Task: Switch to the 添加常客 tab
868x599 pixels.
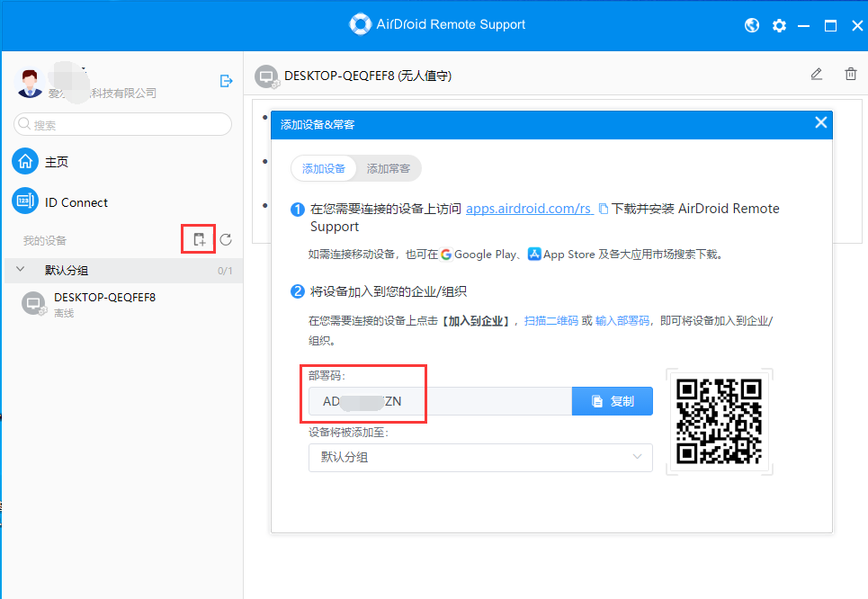Action: click(x=389, y=169)
